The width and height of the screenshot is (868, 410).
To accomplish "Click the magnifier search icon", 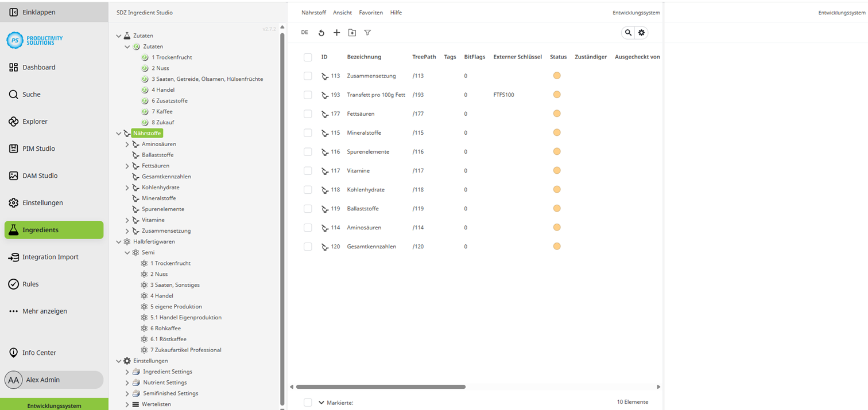I will coord(628,33).
